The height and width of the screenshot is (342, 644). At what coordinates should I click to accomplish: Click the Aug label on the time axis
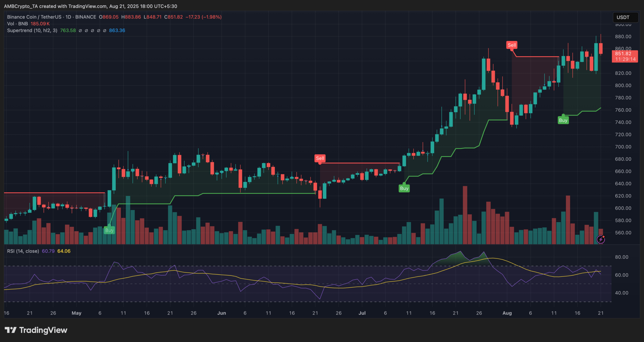coord(507,313)
